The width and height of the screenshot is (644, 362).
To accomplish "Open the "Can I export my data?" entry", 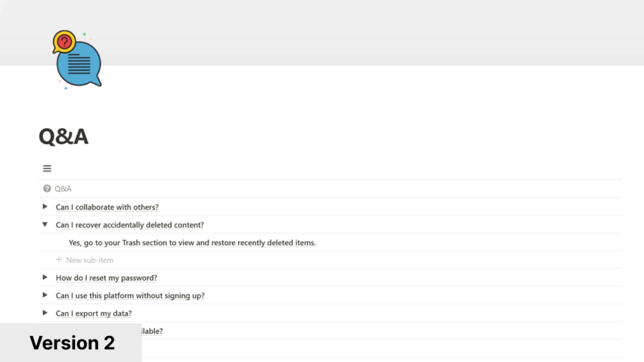I will point(94,314).
